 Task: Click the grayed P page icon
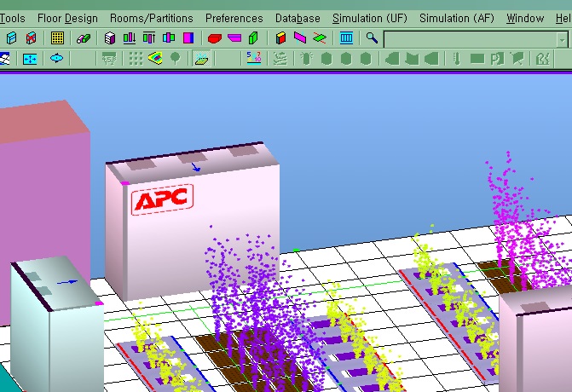pos(497,58)
